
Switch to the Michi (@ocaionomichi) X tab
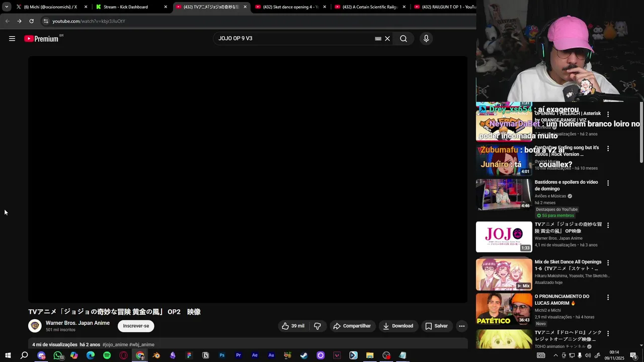pyautogui.click(x=50, y=7)
